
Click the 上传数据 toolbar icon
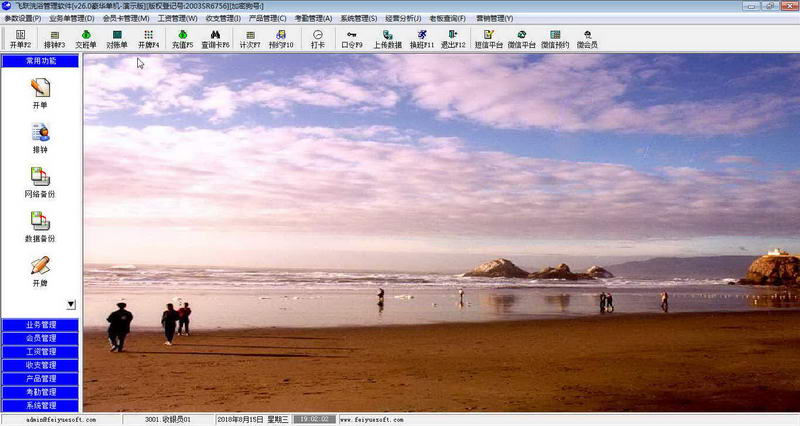388,39
